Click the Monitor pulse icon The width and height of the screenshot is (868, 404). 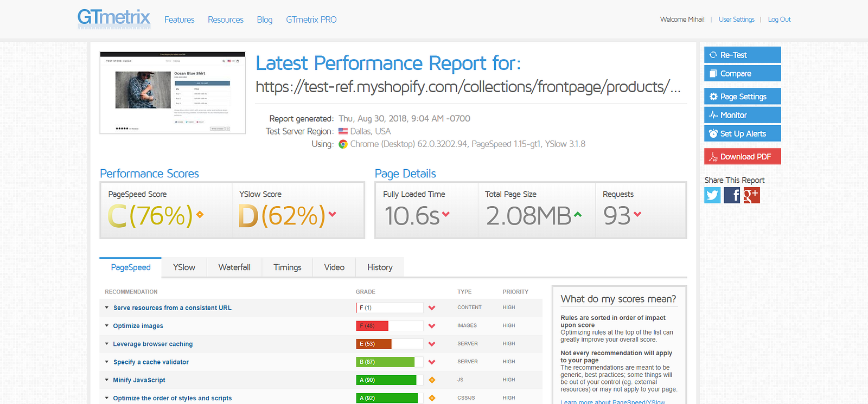[x=713, y=115]
